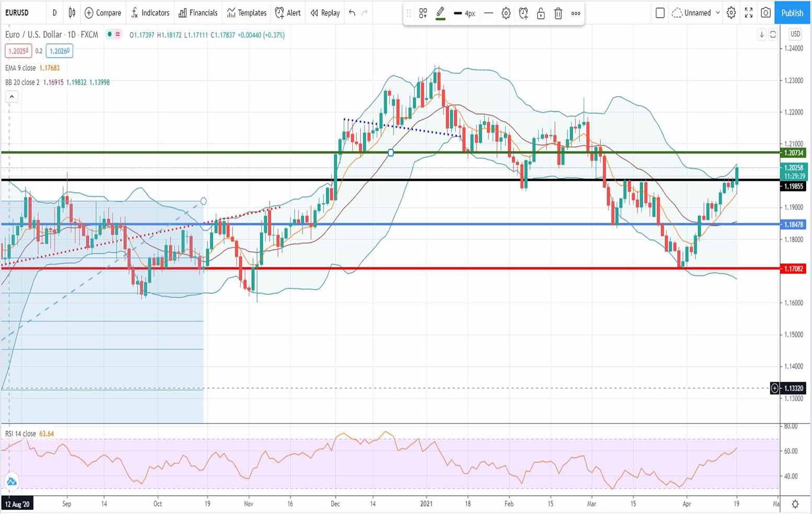Viewport: 812px width, 514px height.
Task: Take a chart snapshot with camera icon
Action: [765, 13]
